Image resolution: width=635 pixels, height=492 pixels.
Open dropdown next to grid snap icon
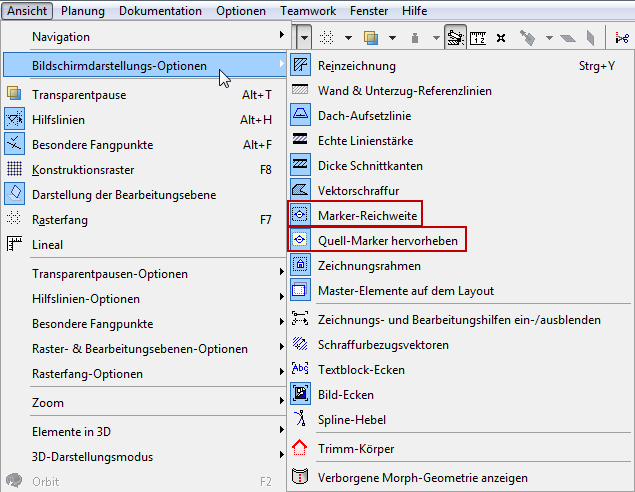click(348, 38)
